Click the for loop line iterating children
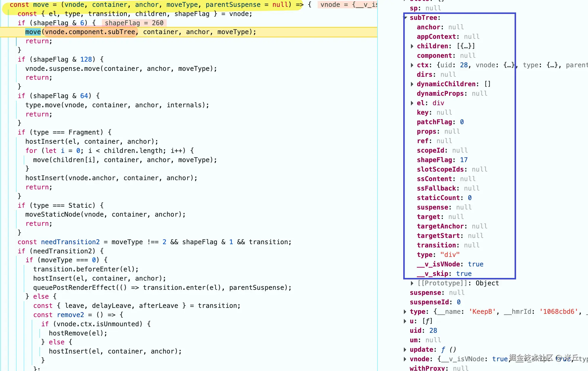588x371 pixels. (x=110, y=151)
